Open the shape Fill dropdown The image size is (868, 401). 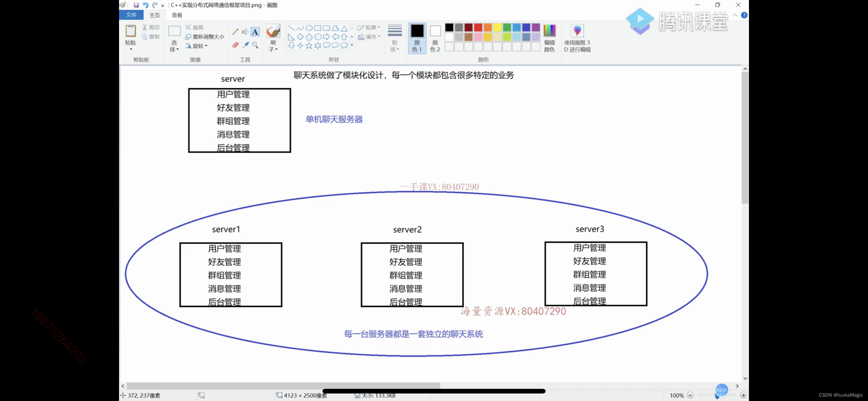[x=369, y=36]
